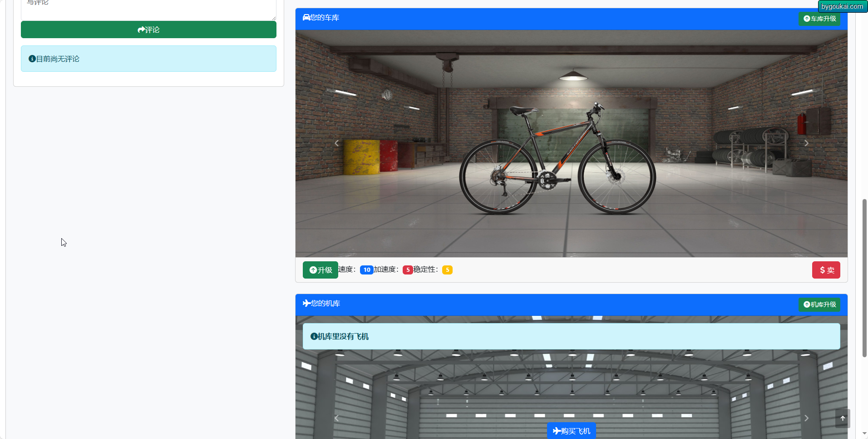868x439 pixels.
Task: Click the info icon in 目前尚无评论 notice
Action: point(32,59)
